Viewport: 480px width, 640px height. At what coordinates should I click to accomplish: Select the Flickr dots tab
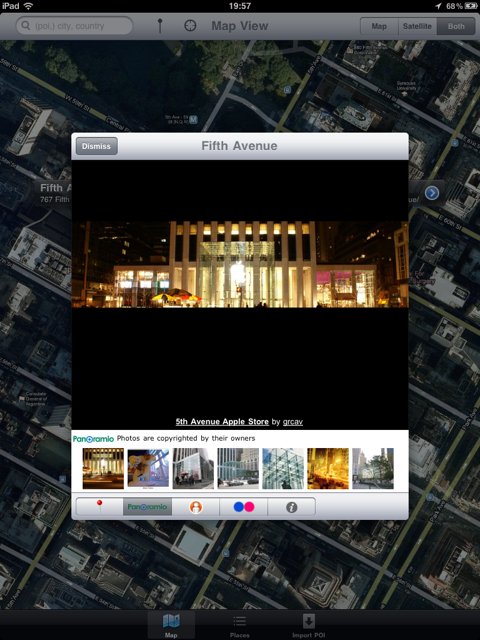[x=244, y=507]
